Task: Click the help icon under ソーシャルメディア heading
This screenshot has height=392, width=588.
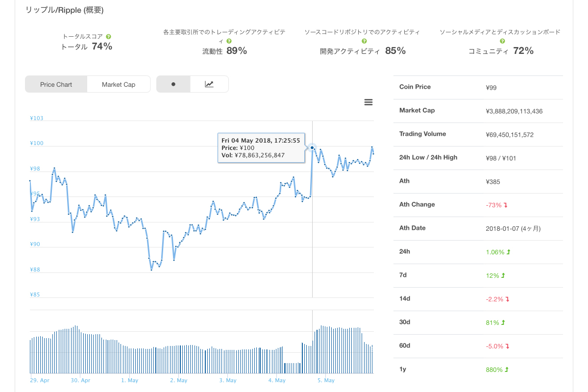Action: click(x=500, y=42)
